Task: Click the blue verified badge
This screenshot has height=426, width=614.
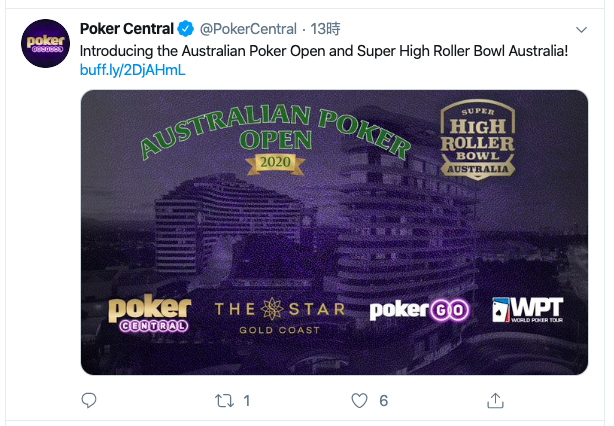Action: pyautogui.click(x=186, y=29)
